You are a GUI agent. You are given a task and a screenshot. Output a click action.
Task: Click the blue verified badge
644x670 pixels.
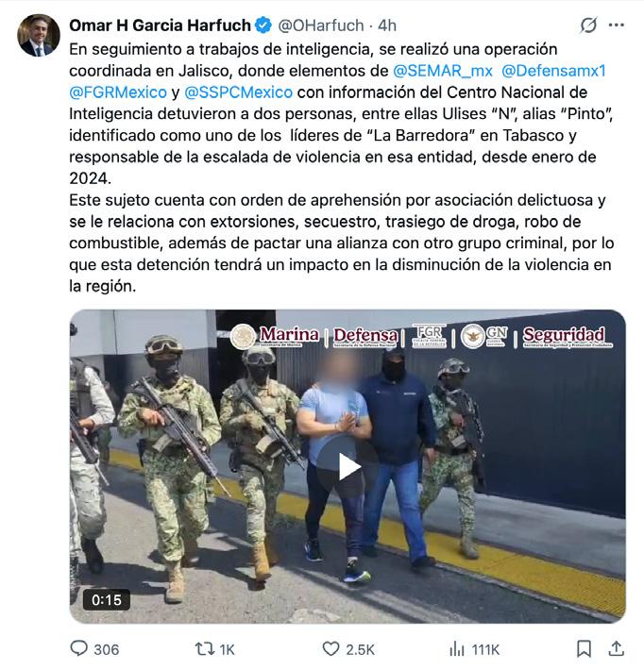point(263,25)
